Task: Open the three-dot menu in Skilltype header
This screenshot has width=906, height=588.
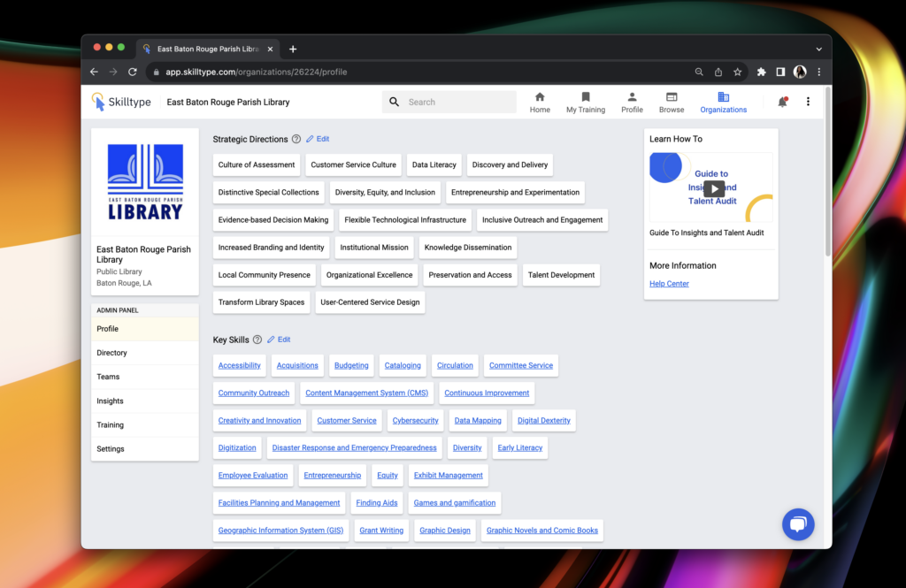Action: 808,102
